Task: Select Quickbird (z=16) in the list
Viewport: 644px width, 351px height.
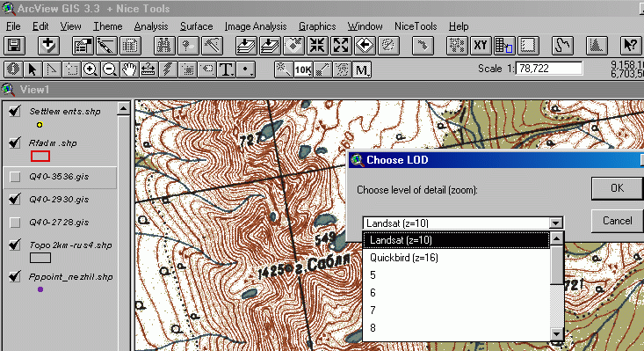Action: coord(456,258)
